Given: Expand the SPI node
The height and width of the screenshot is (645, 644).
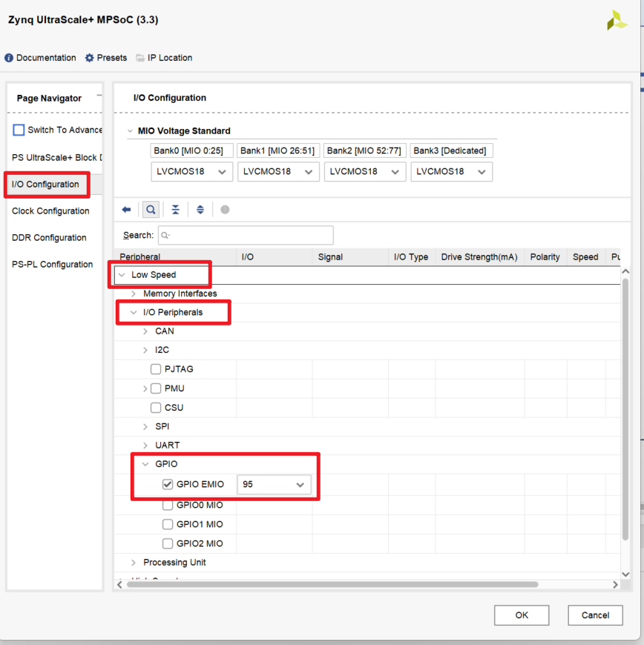Looking at the screenshot, I should point(145,426).
